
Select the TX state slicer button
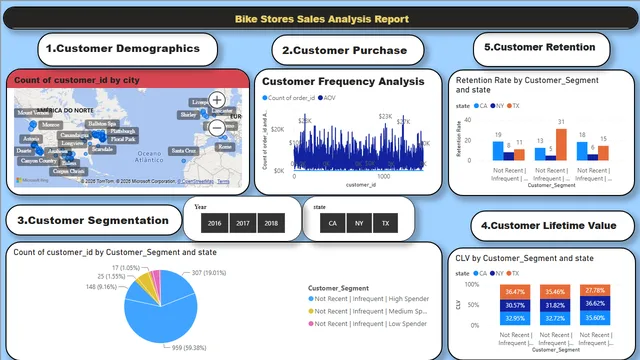coord(385,223)
